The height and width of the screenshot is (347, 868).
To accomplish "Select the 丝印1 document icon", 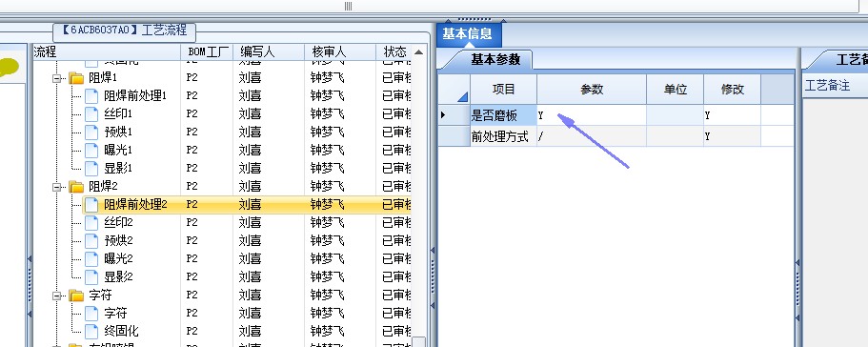I will pyautogui.click(x=91, y=114).
